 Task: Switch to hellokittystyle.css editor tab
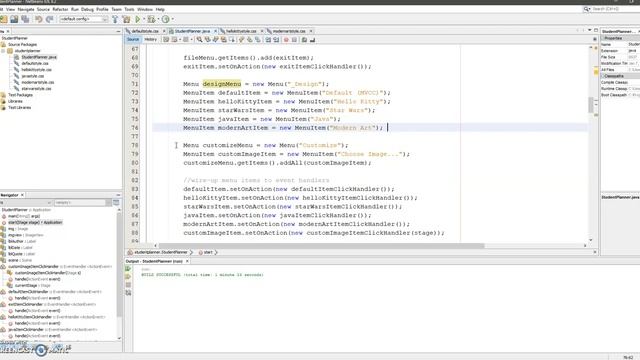coord(241,31)
